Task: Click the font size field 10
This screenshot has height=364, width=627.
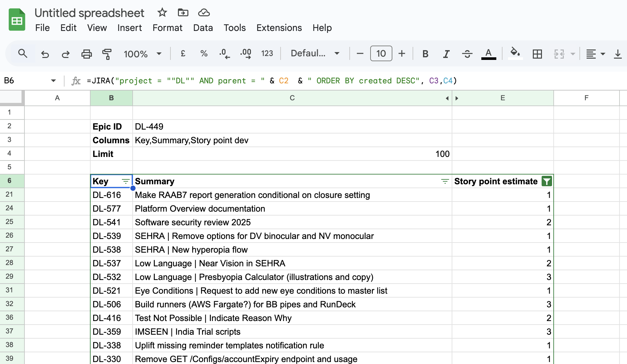Action: tap(381, 53)
